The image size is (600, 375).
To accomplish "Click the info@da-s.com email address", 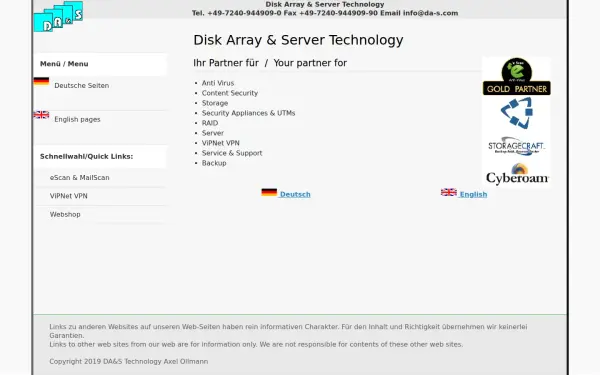I will 430,13.
